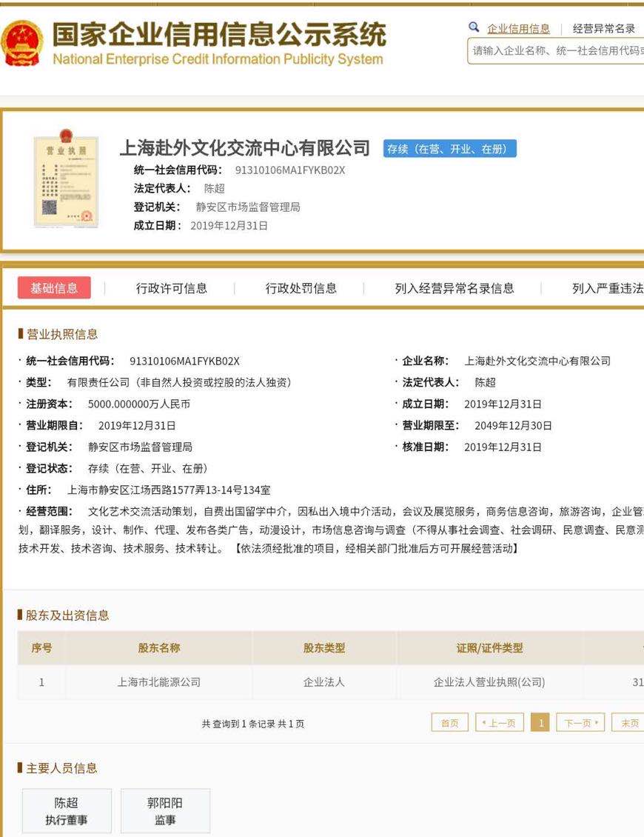Open the business license thumbnail image
The width and height of the screenshot is (644, 837).
pos(66,180)
